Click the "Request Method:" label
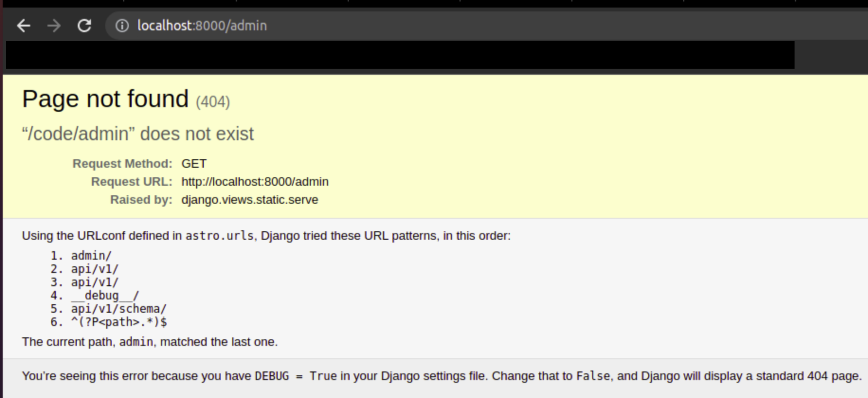The image size is (868, 398). coord(122,163)
